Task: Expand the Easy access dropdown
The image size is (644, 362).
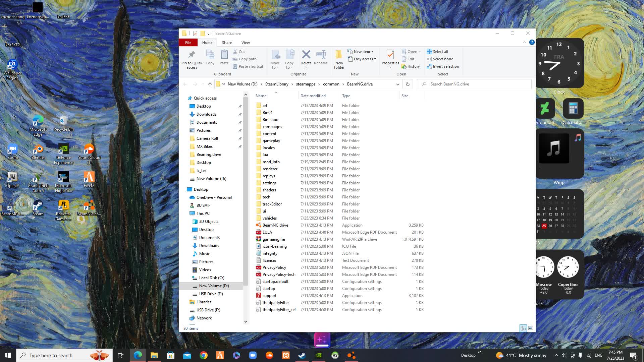Action: 364,59
